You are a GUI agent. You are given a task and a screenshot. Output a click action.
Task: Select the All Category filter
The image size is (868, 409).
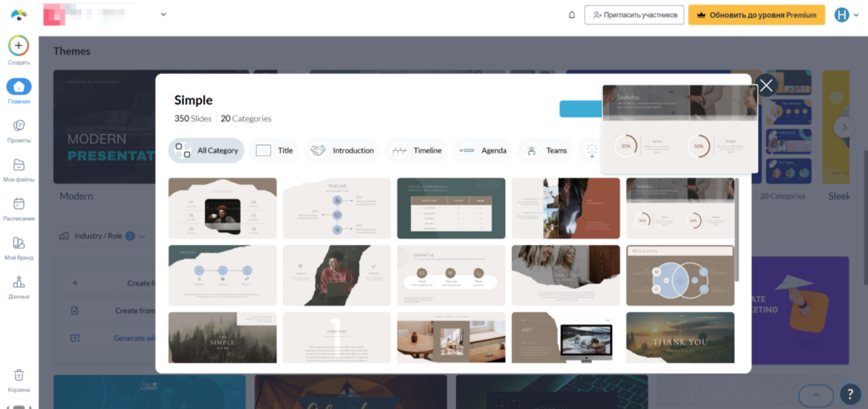coord(207,150)
